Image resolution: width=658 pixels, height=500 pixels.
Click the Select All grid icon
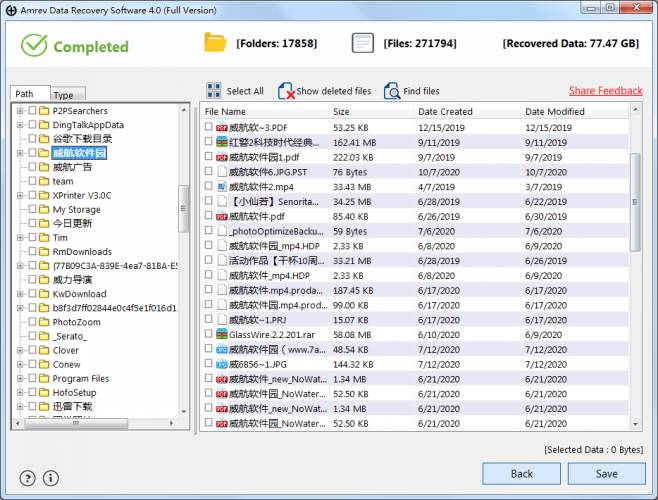tap(214, 91)
